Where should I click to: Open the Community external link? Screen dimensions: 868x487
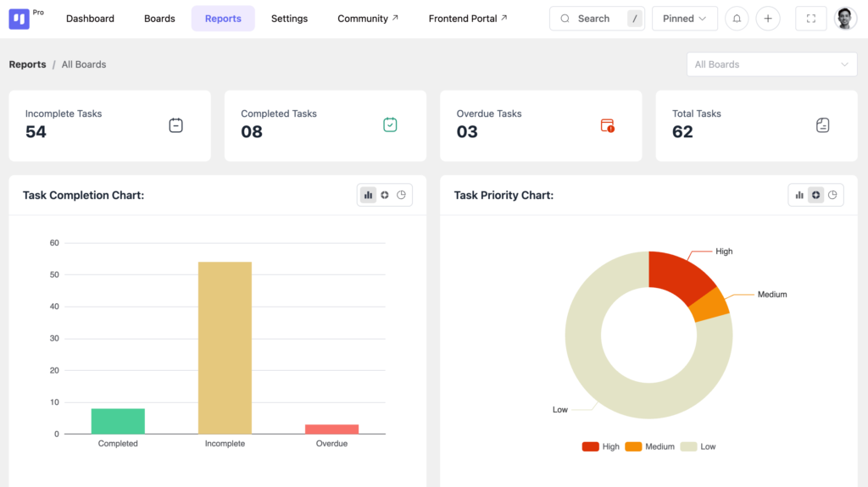pyautogui.click(x=368, y=19)
